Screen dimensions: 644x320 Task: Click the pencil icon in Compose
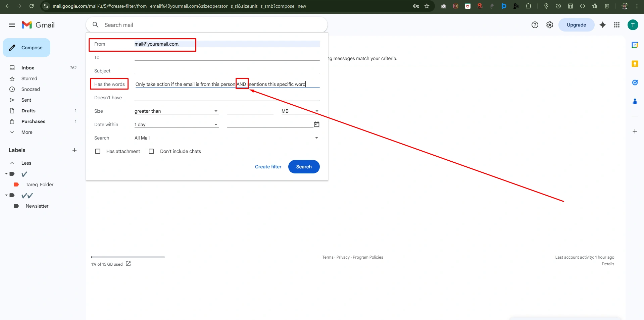[x=12, y=48]
